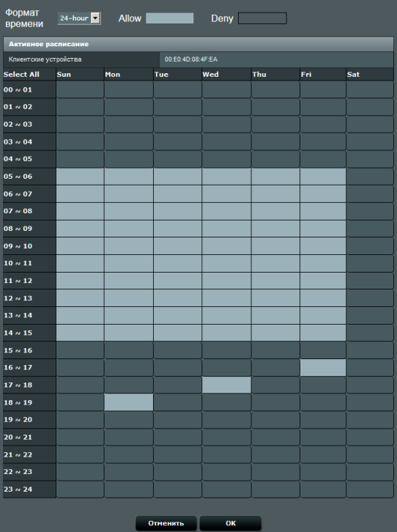Select the whole 23 ~ 24 hour row
Image resolution: width=397 pixels, height=532 pixels.
click(29, 489)
